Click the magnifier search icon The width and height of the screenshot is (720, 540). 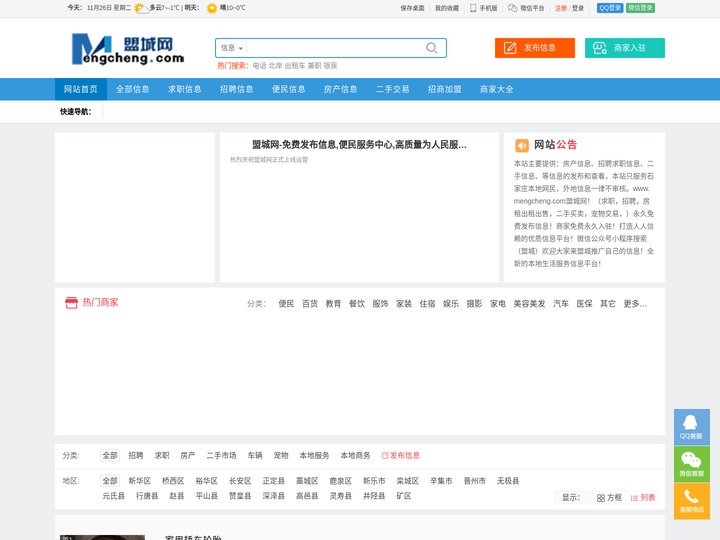tap(432, 48)
